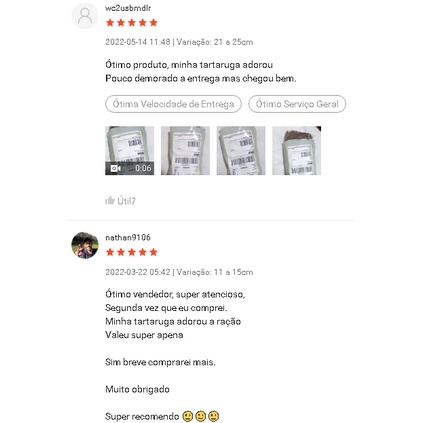
Task: Click the Útil? helpful label
Action: 126,201
